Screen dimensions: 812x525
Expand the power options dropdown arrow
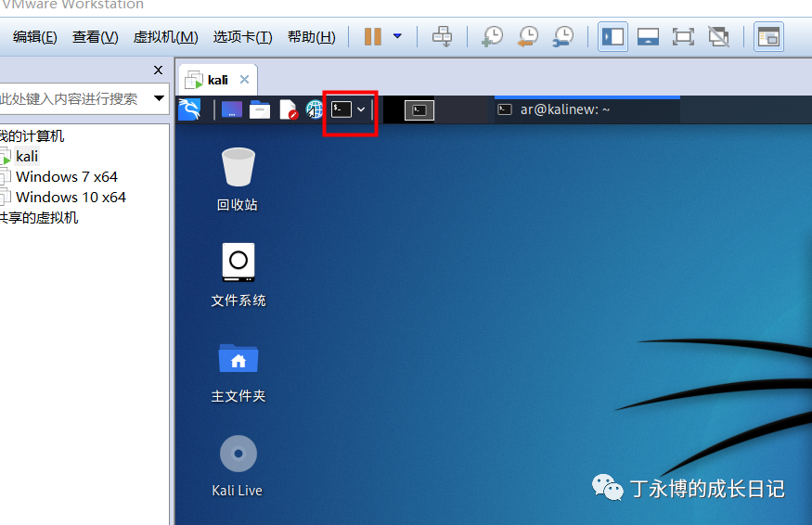click(397, 36)
